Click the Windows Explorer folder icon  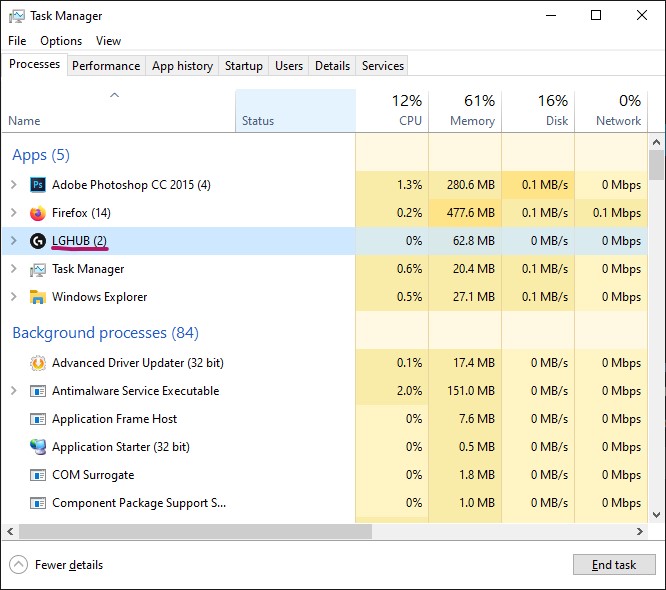tap(38, 296)
